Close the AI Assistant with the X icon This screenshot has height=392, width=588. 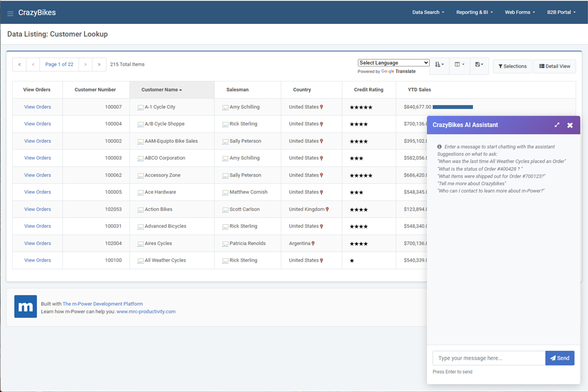[x=570, y=125]
